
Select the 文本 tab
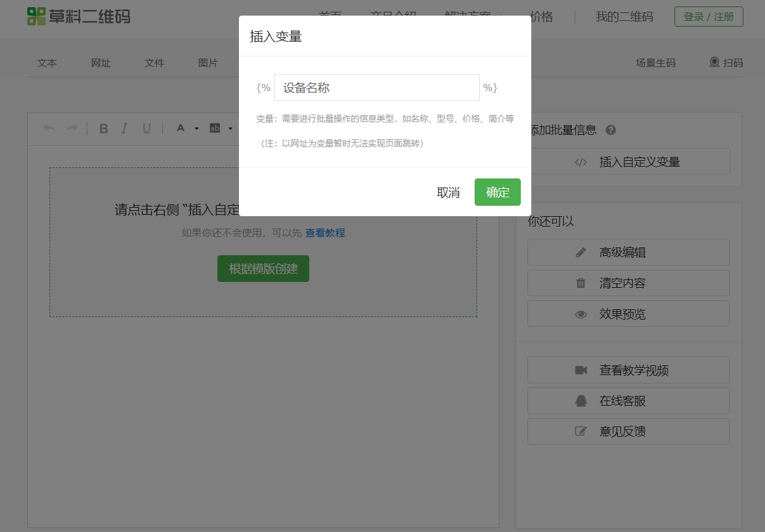coord(47,63)
